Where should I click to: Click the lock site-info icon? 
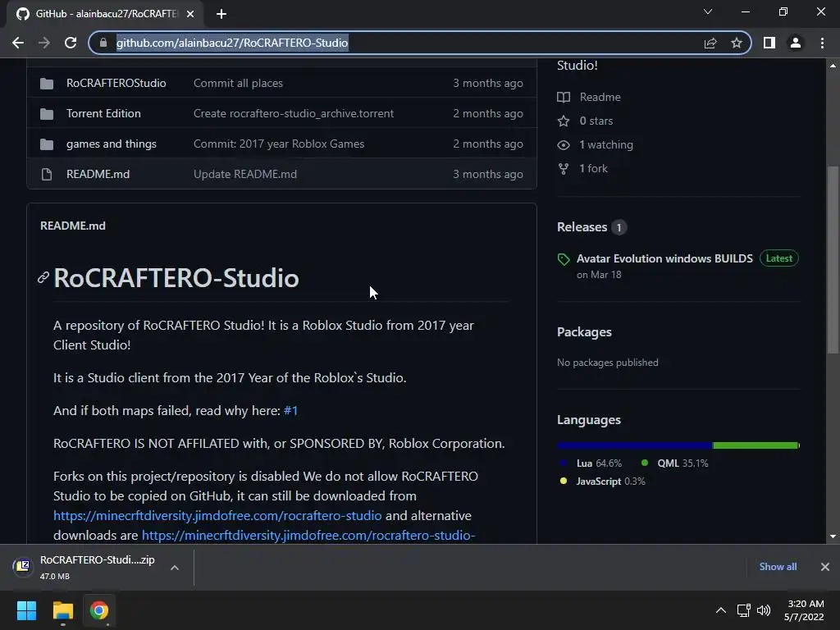103,43
